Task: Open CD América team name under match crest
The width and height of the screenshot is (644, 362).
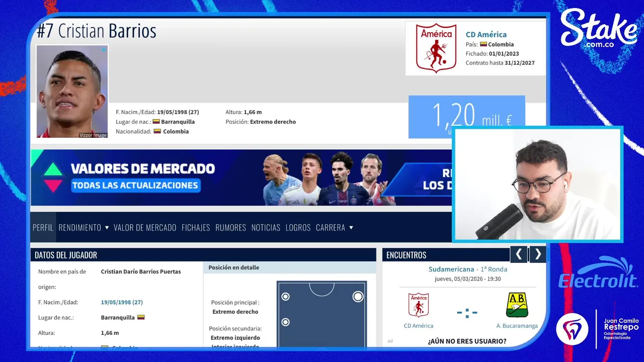Action: pyautogui.click(x=419, y=326)
